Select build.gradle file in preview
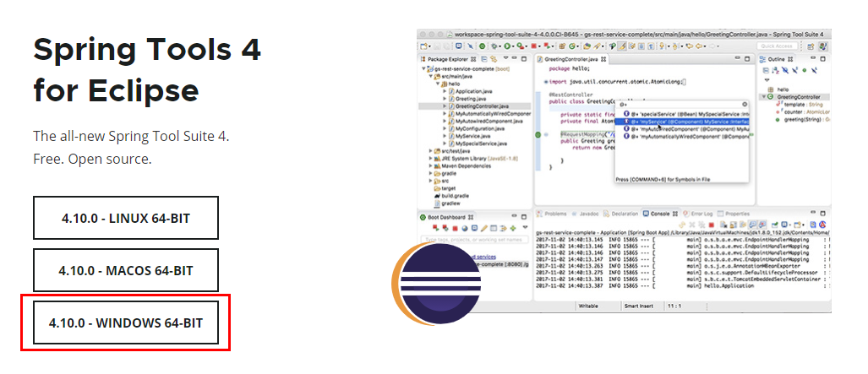The width and height of the screenshot is (868, 374). click(x=450, y=196)
